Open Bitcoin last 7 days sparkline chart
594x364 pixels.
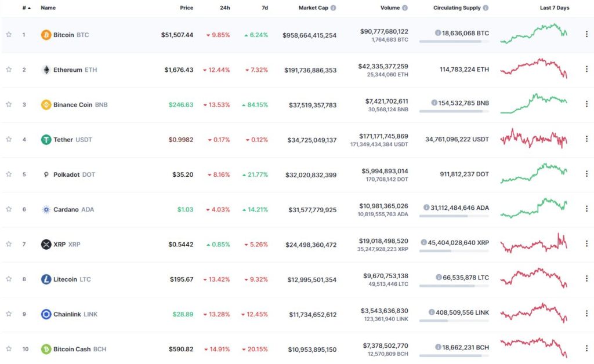point(534,34)
